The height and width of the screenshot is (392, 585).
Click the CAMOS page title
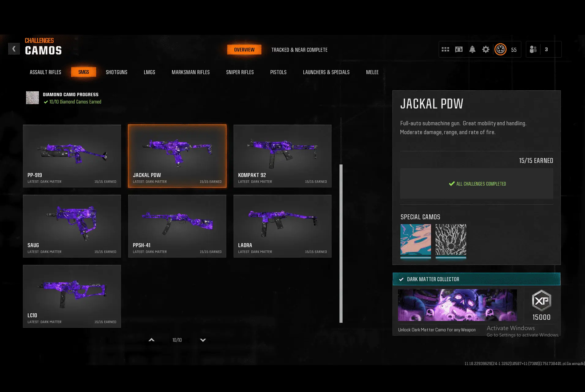pos(43,51)
